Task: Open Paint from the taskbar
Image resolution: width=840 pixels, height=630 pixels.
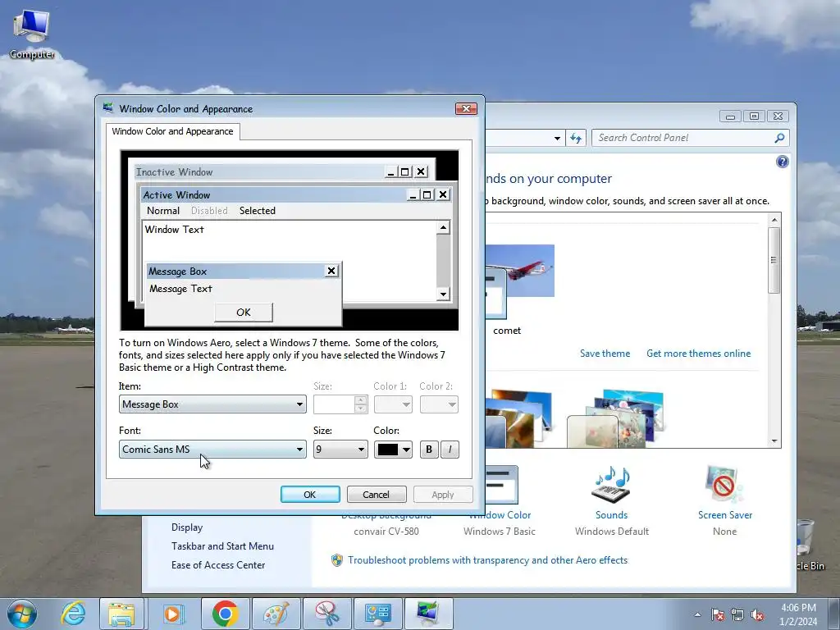Action: pyautogui.click(x=276, y=614)
